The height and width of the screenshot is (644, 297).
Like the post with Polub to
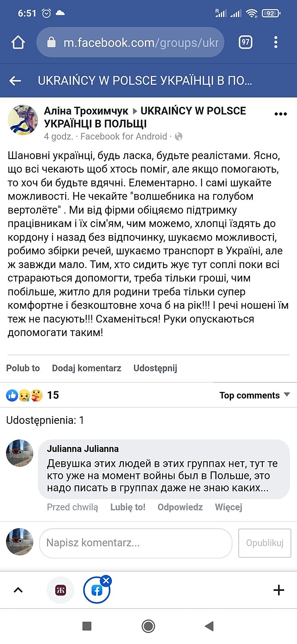23,368
